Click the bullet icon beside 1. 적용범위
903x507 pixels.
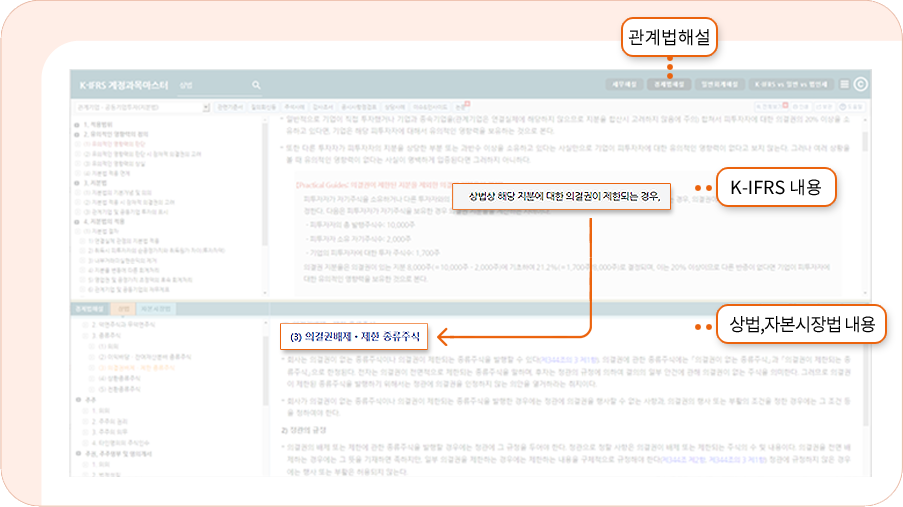pyautogui.click(x=77, y=122)
